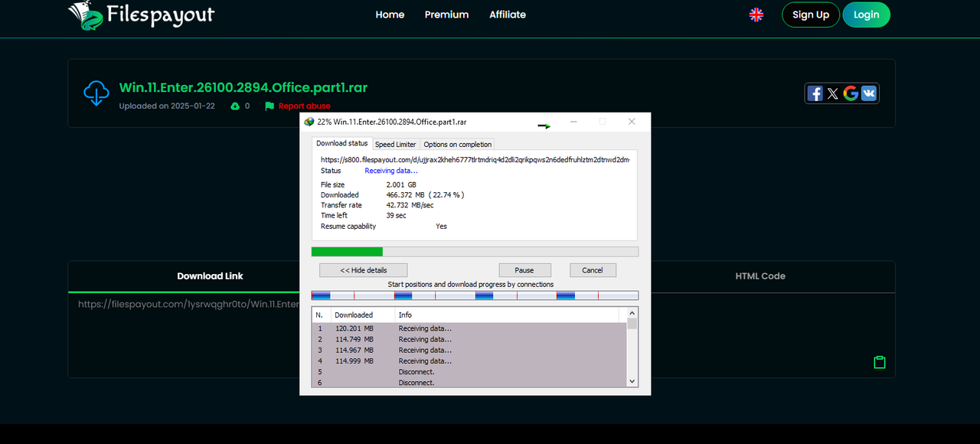Click the N. column header

click(x=322, y=315)
